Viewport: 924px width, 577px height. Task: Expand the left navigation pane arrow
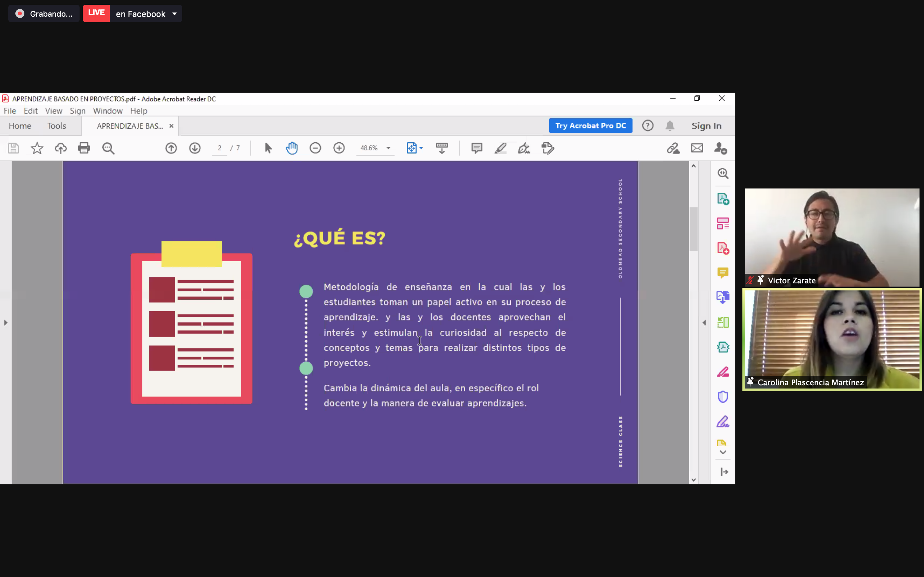5,323
